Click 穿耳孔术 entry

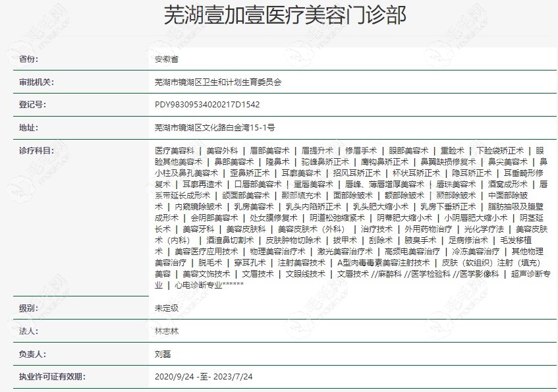[250, 263]
